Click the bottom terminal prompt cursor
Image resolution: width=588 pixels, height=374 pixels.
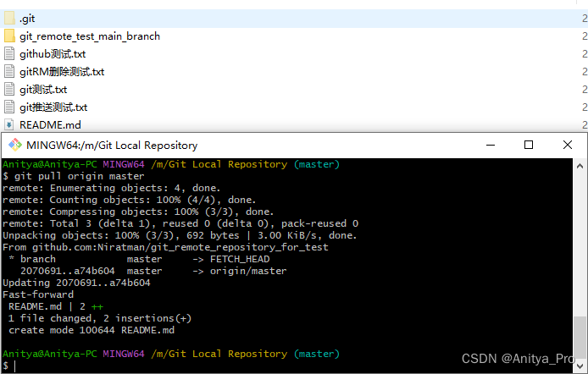pyautogui.click(x=15, y=366)
